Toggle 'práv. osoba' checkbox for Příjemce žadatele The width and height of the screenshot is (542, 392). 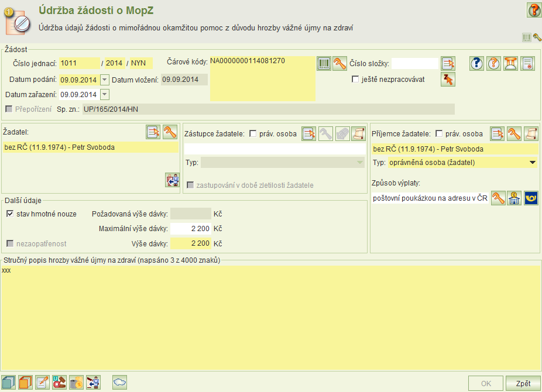[x=439, y=133]
